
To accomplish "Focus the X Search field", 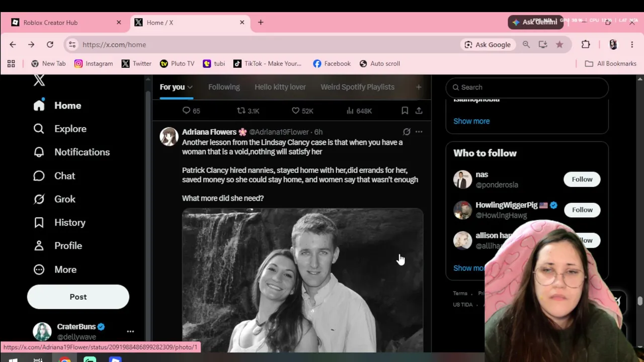I will pos(527,87).
